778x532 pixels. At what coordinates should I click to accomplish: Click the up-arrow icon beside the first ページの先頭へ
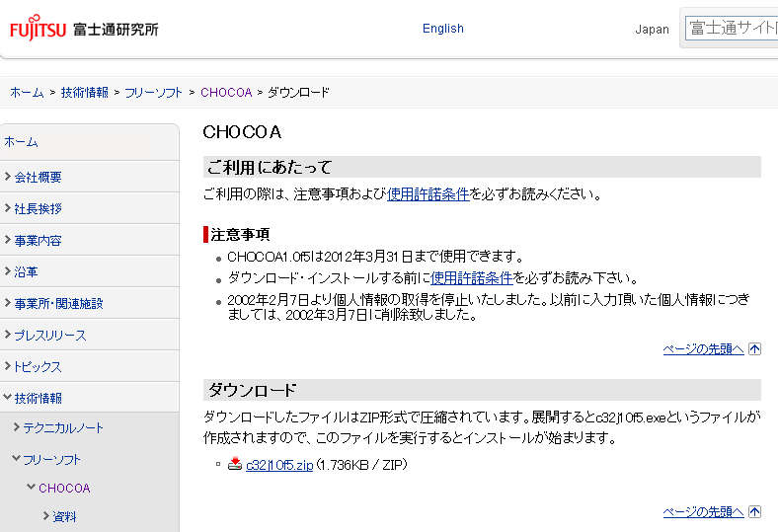click(x=755, y=348)
